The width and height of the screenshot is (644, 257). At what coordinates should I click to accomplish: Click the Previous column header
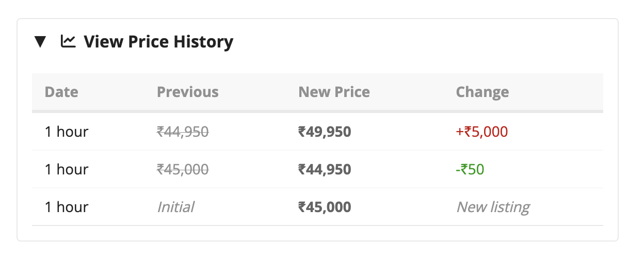tap(188, 92)
